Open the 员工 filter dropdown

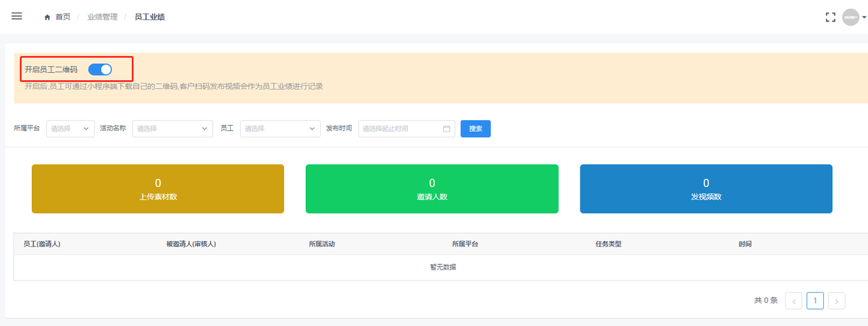pos(280,128)
